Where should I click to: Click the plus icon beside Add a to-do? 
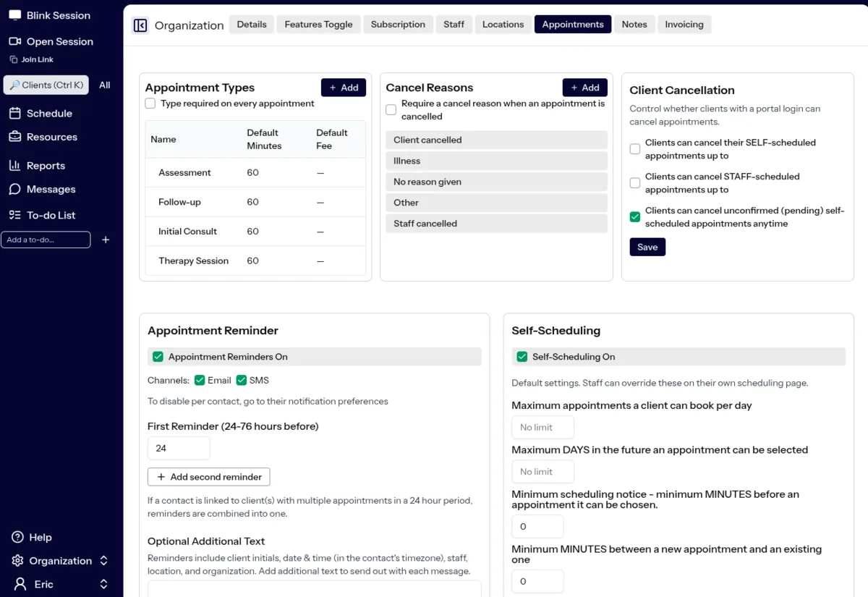[x=106, y=240]
